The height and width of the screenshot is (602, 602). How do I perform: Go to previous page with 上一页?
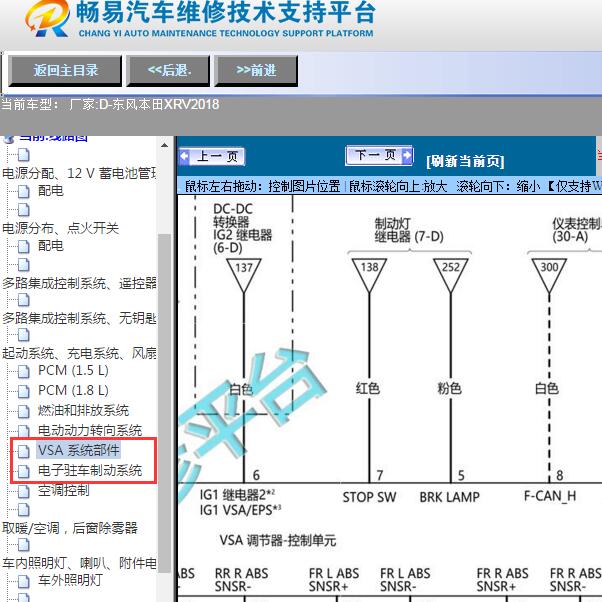pyautogui.click(x=212, y=157)
